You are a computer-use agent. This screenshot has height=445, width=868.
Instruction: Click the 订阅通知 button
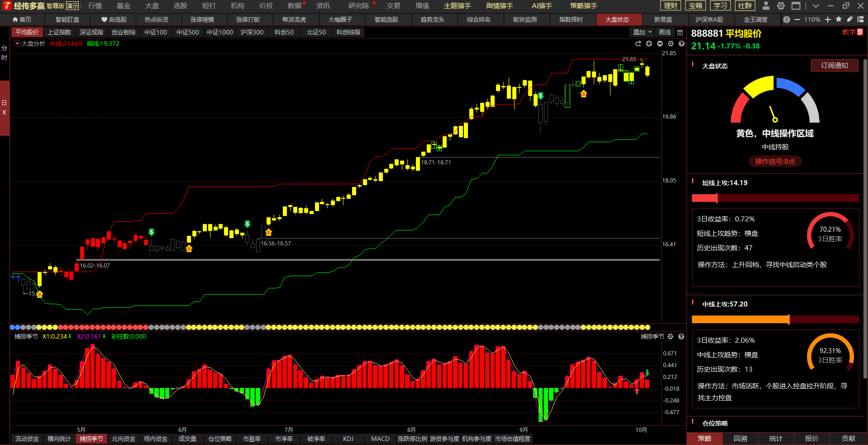click(834, 66)
